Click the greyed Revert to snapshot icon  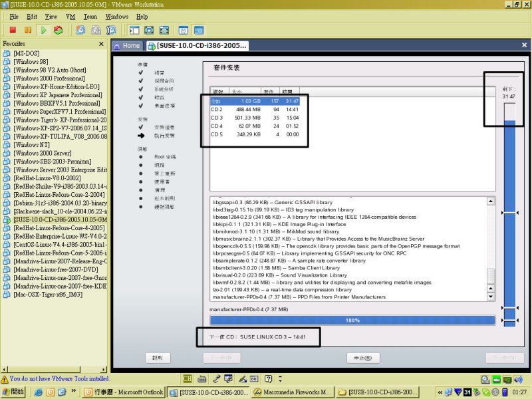point(96,30)
